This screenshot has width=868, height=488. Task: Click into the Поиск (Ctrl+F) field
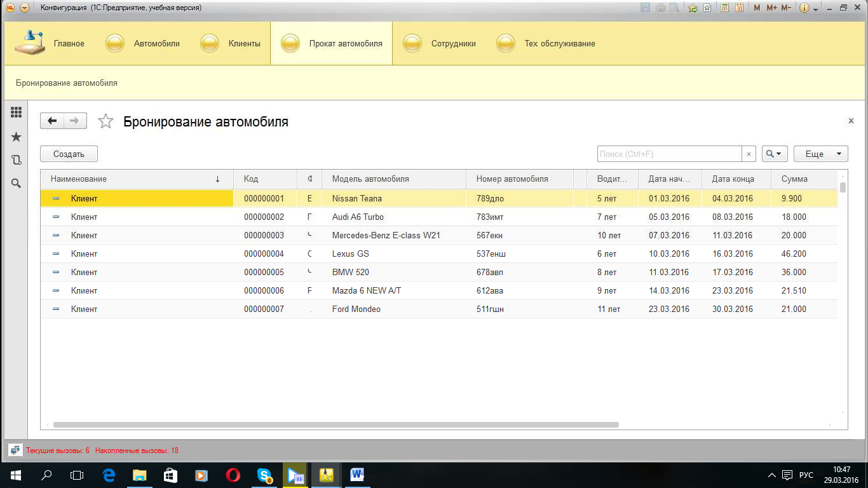point(669,154)
